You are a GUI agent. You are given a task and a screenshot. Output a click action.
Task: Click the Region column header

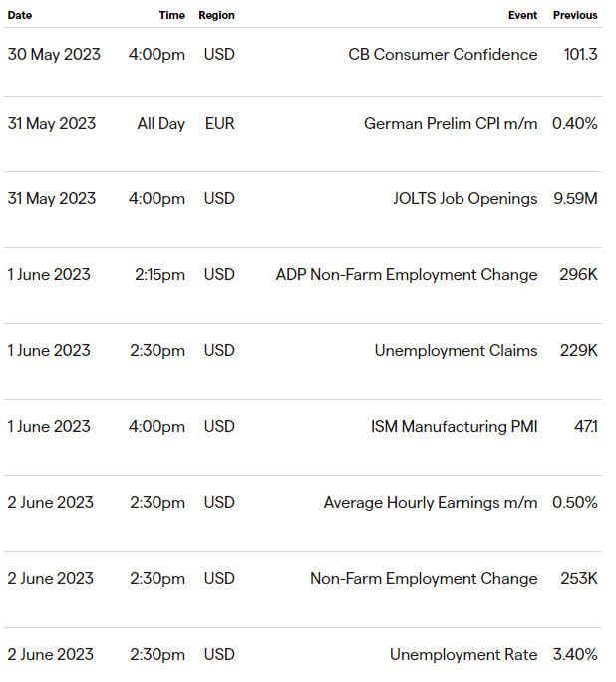216,15
